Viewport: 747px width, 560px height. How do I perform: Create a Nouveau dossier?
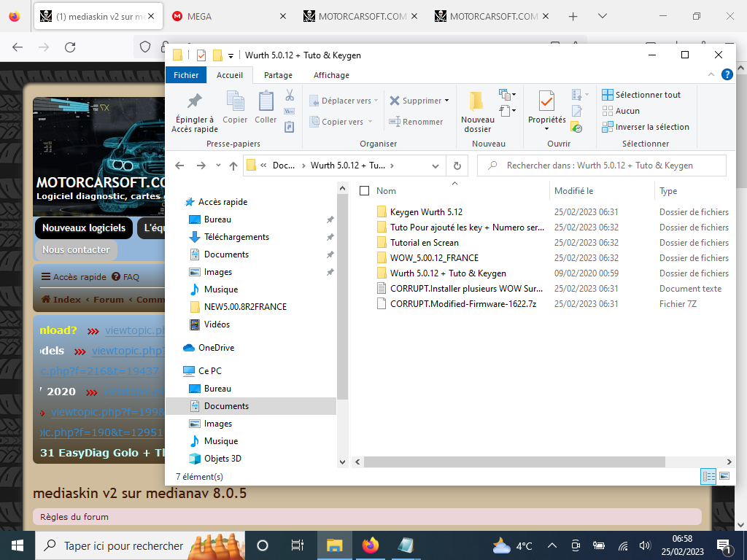(x=477, y=112)
